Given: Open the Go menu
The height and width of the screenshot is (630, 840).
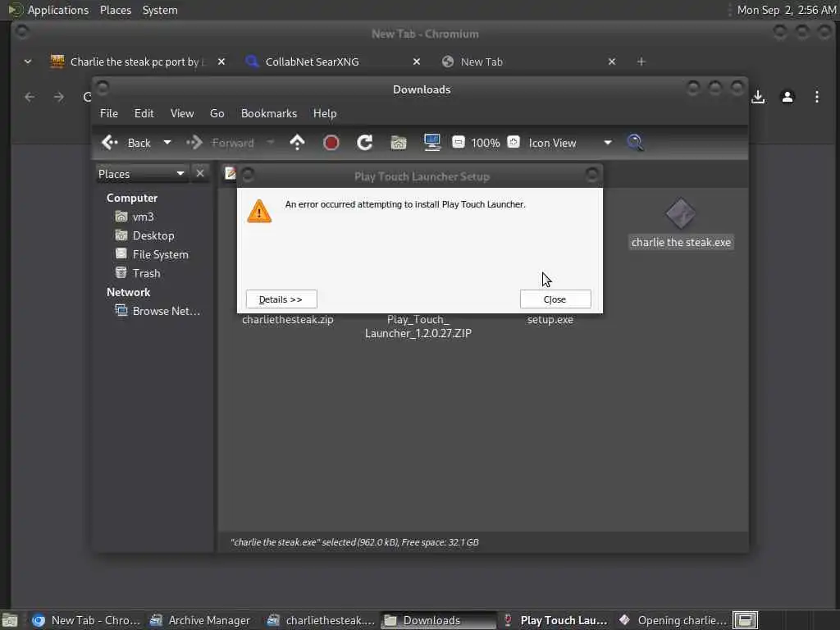Looking at the screenshot, I should tap(217, 113).
